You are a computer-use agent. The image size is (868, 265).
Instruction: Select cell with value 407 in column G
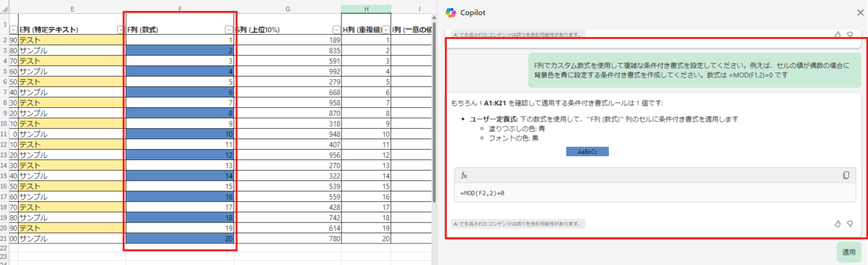pyautogui.click(x=288, y=145)
